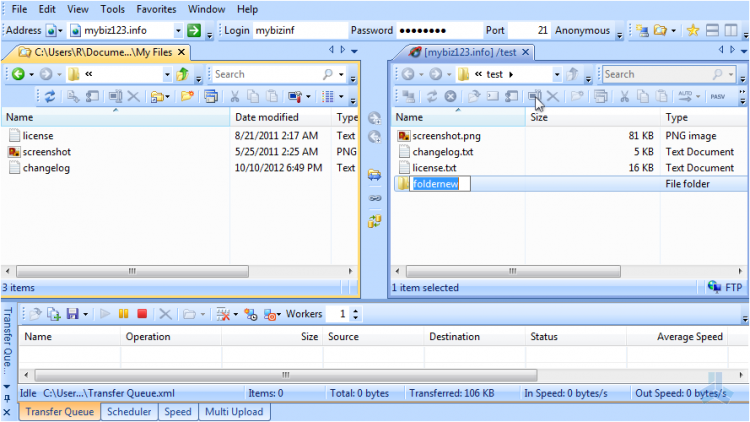The height and width of the screenshot is (422, 750).
Task: Stop the transfer queue with red square
Action: tap(142, 314)
